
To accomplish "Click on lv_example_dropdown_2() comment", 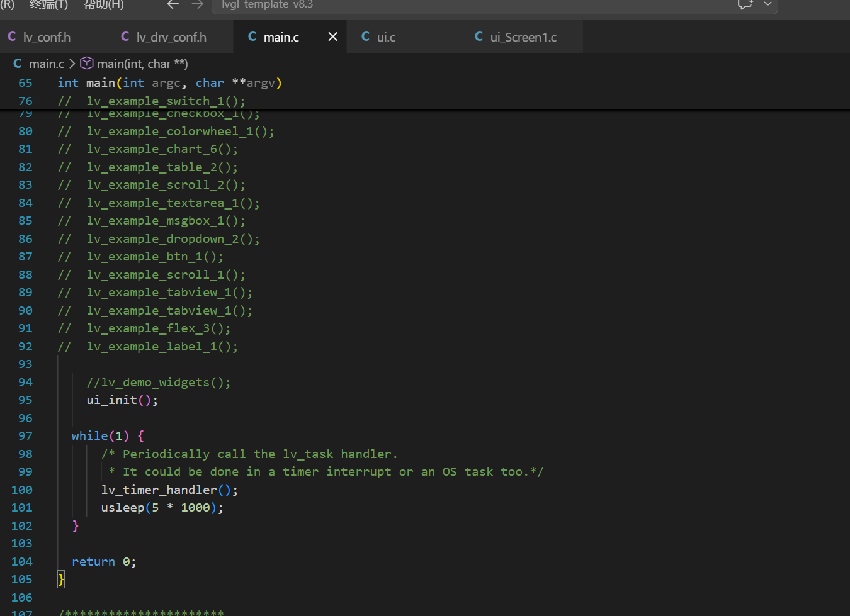I will (x=173, y=239).
